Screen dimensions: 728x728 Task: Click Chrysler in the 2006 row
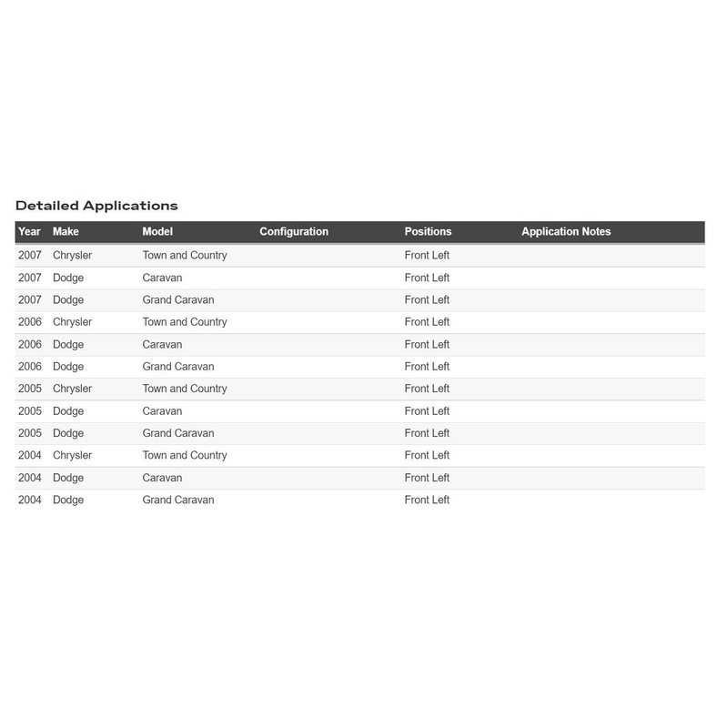click(72, 322)
